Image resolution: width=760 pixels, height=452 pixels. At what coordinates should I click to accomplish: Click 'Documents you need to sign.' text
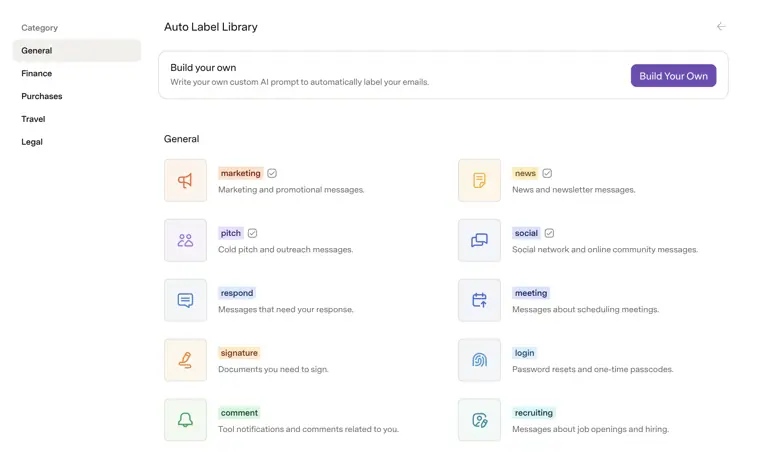(273, 370)
